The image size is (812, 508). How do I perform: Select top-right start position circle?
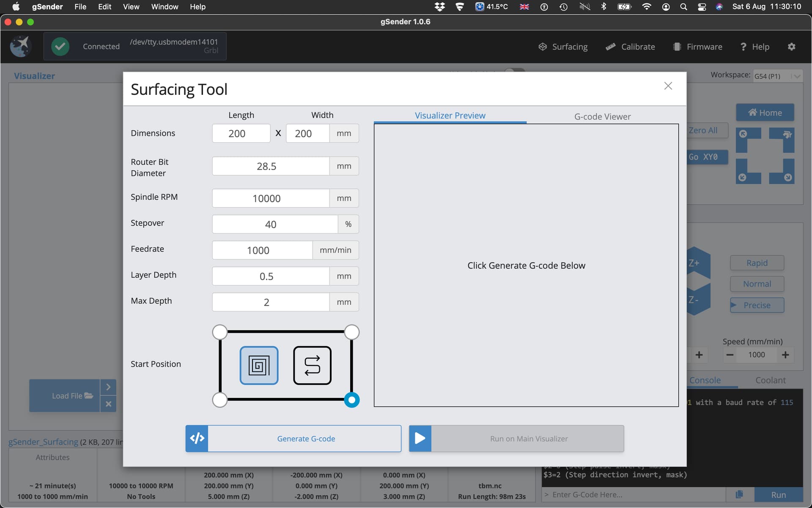pyautogui.click(x=352, y=332)
